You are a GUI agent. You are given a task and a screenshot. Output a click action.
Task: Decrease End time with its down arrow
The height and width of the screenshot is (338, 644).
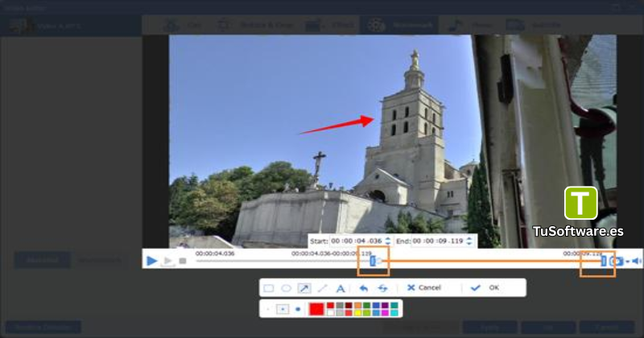(x=469, y=244)
